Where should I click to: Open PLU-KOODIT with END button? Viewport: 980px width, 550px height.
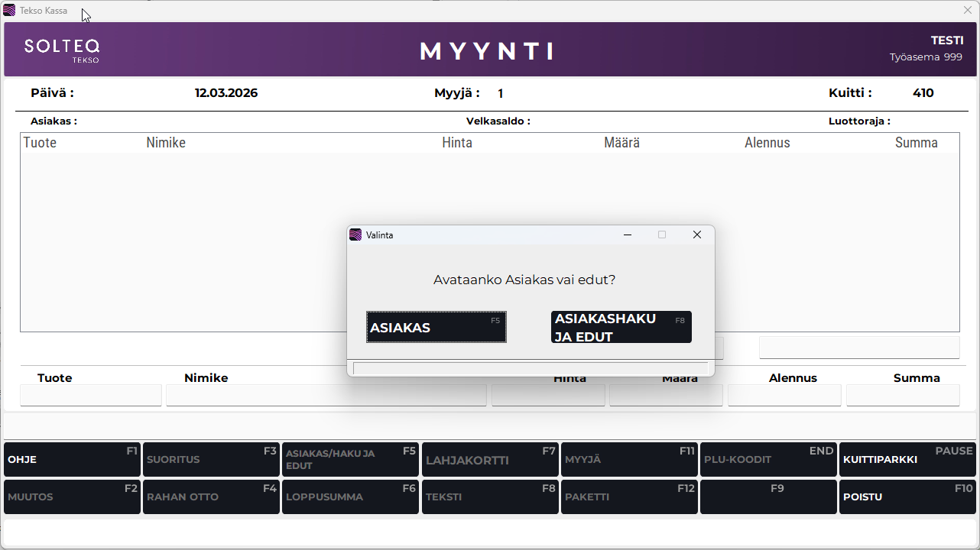[x=768, y=460]
